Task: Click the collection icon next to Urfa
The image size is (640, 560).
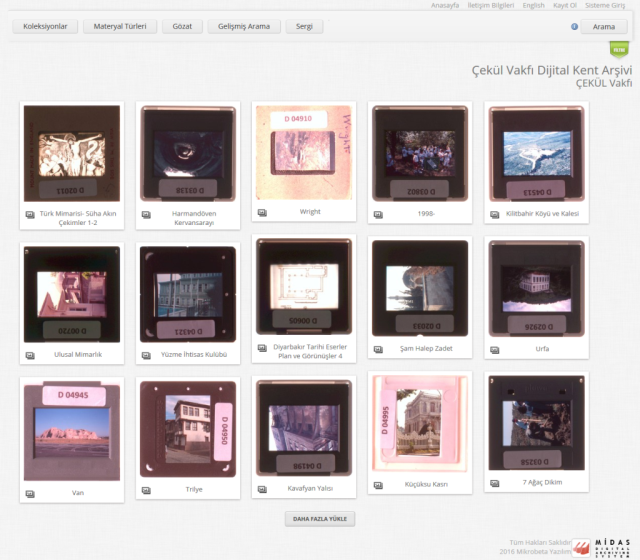Action: point(493,349)
